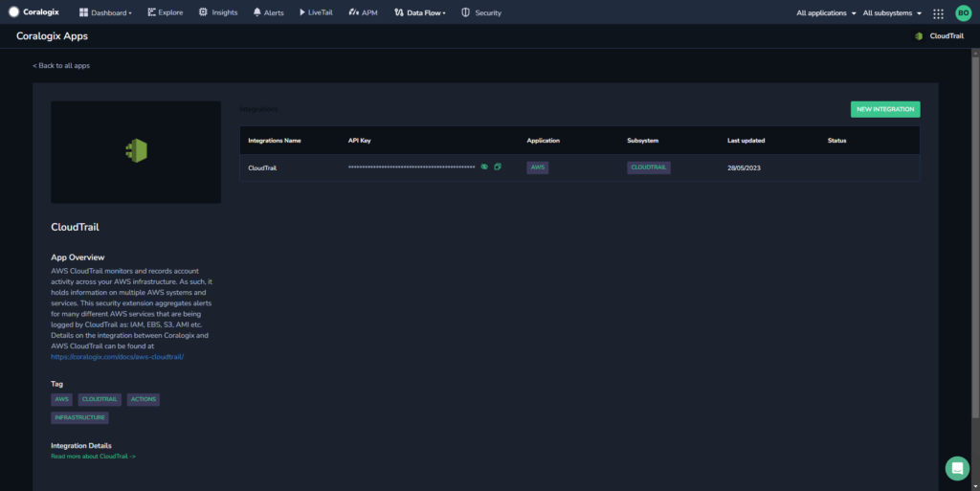Open the coralogix.com aws-cloudtrail docs link
Screen dimensions: 980x491
pyautogui.click(x=117, y=357)
